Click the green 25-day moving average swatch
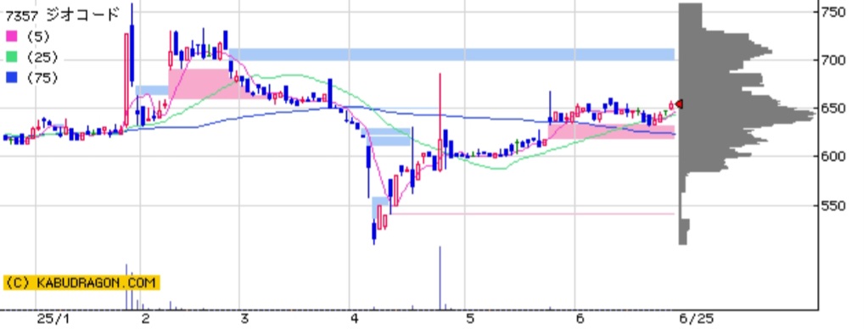 point(11,58)
